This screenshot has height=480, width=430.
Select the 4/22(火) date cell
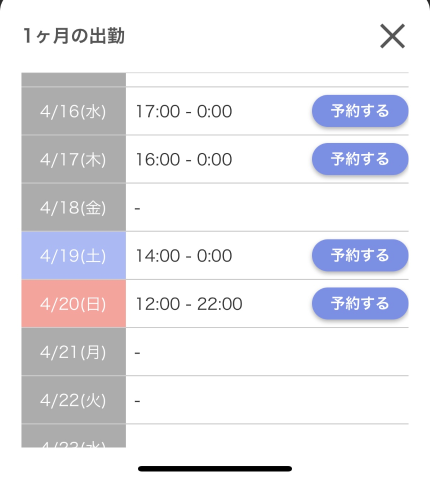[74, 400]
